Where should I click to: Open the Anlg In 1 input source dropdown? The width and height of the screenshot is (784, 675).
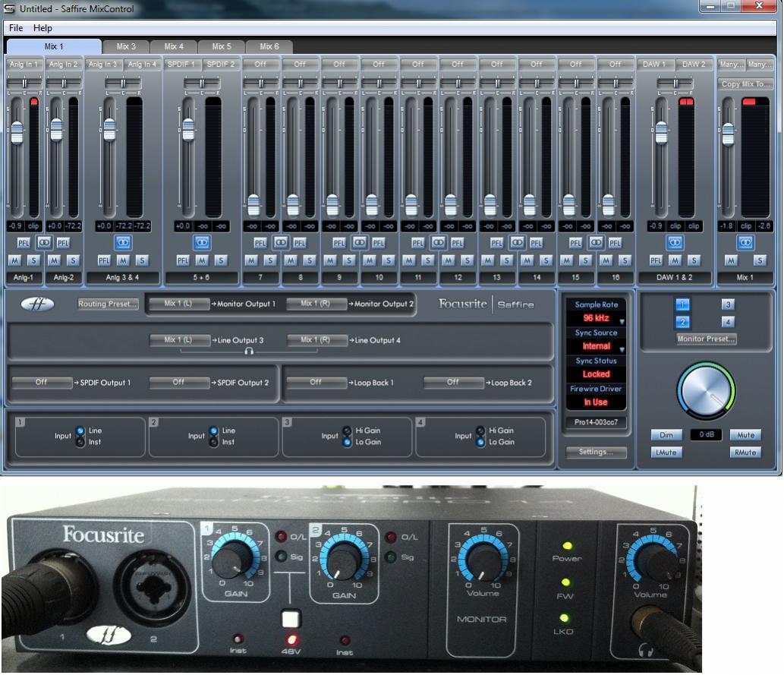[24, 64]
